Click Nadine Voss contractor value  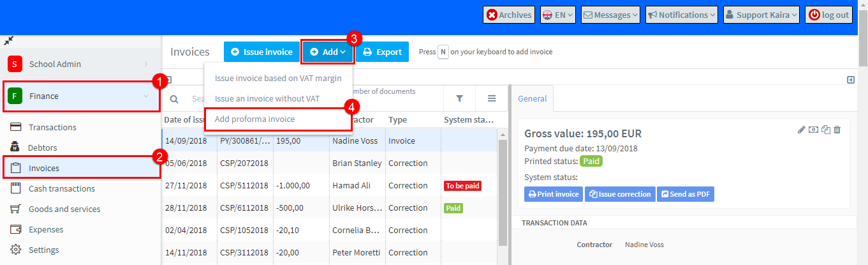[x=644, y=245]
